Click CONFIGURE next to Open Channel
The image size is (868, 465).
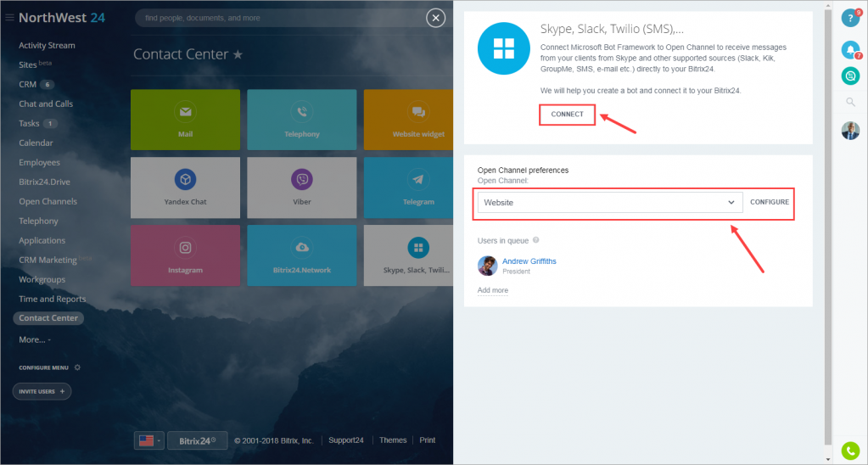pos(770,202)
